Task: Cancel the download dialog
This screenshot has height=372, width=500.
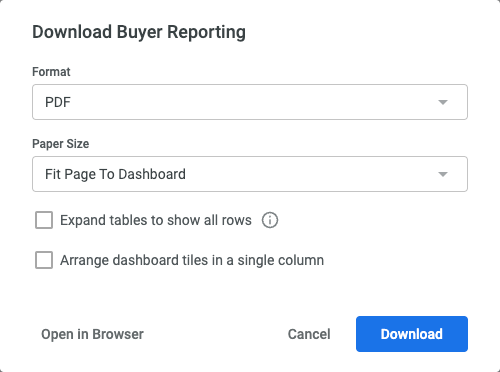Action: point(309,334)
